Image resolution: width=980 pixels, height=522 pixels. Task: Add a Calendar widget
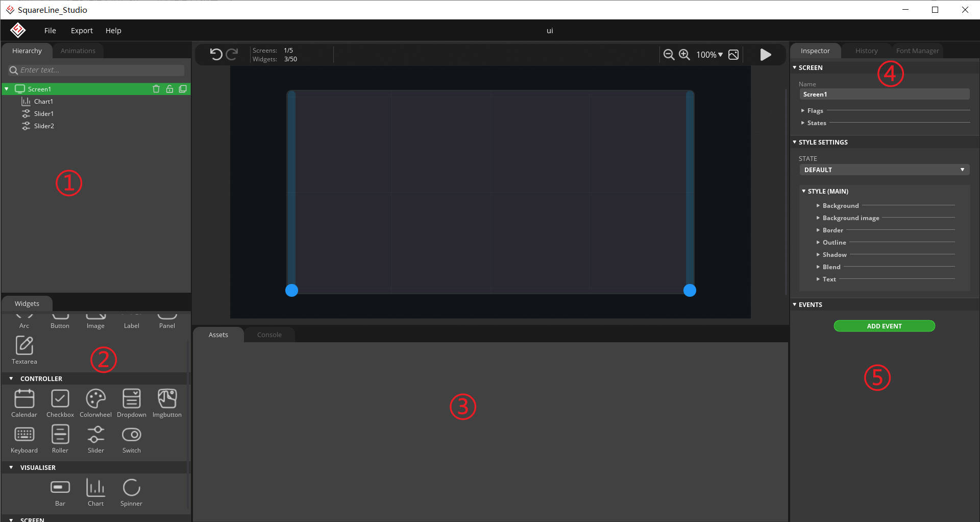point(24,404)
